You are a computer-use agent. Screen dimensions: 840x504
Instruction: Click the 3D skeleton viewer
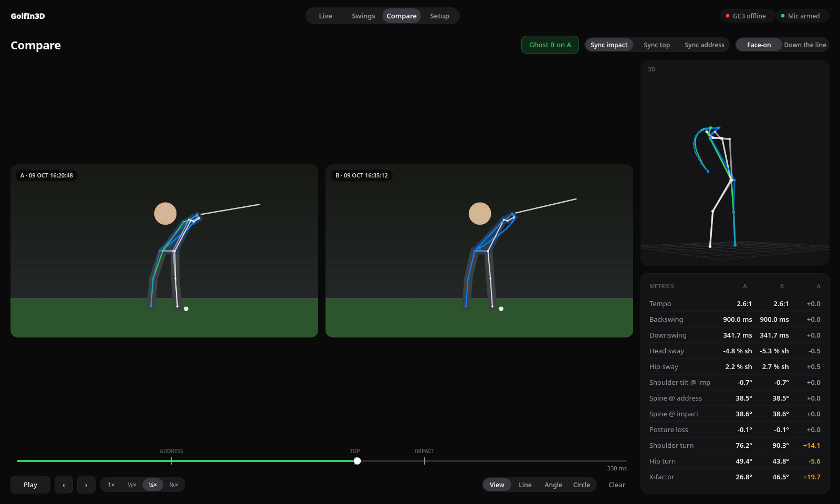tap(735, 163)
